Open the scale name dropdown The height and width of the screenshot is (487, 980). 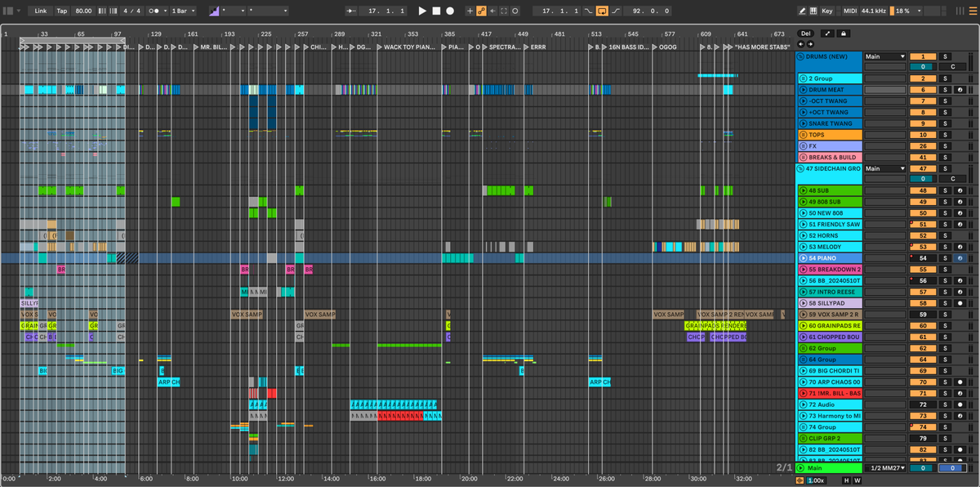click(268, 11)
